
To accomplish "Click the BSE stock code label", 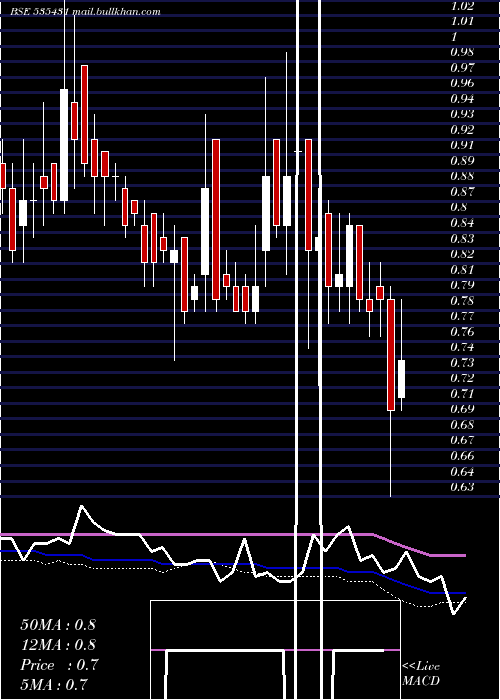I will (39, 12).
